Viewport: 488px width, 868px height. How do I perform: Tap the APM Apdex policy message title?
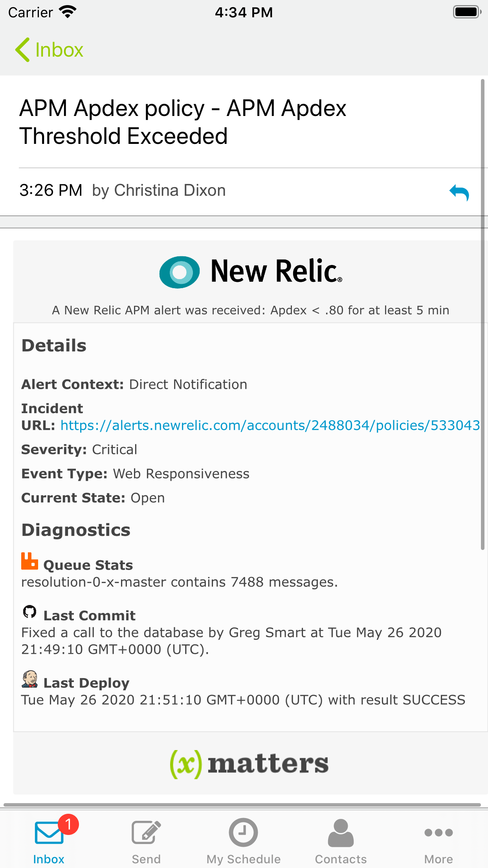[183, 122]
